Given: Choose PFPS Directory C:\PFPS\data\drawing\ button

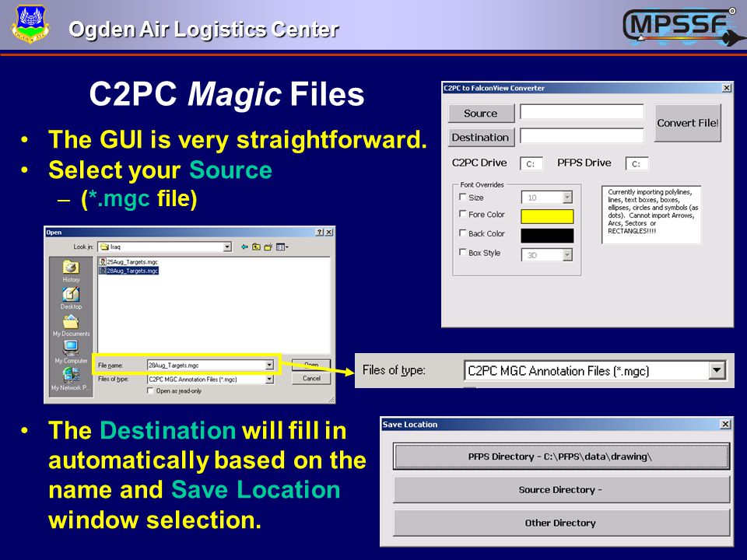Looking at the screenshot, I should click(561, 457).
